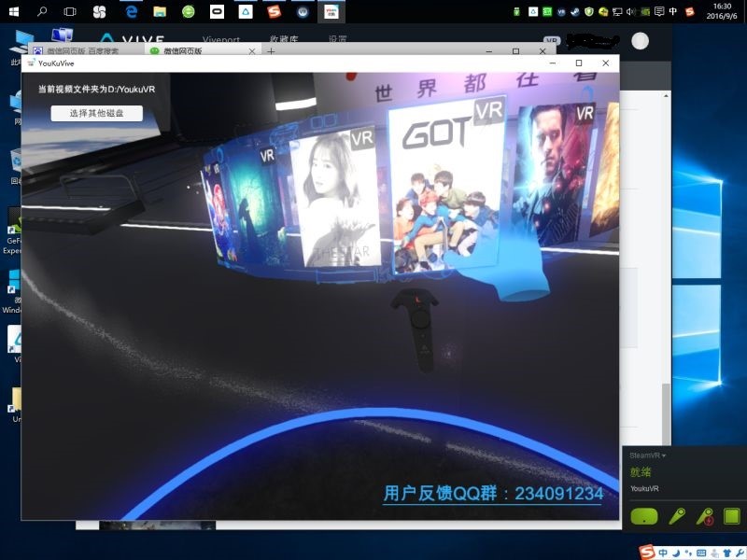The image size is (747, 560).
Task: Click the headset status icon in SteamVR panel
Action: click(x=644, y=517)
